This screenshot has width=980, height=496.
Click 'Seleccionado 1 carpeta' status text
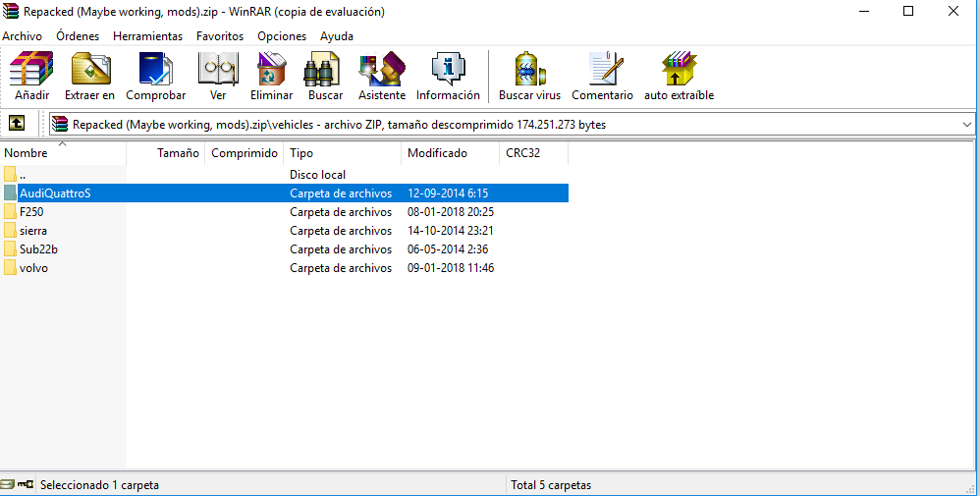[99, 485]
